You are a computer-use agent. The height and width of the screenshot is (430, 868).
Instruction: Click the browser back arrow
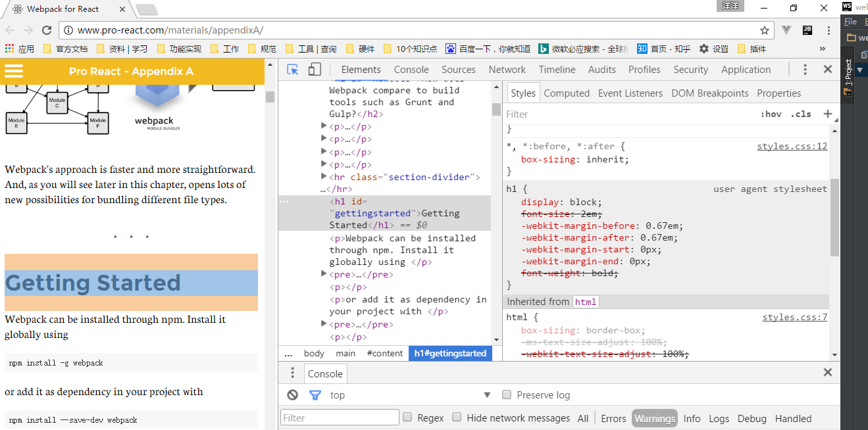10,30
